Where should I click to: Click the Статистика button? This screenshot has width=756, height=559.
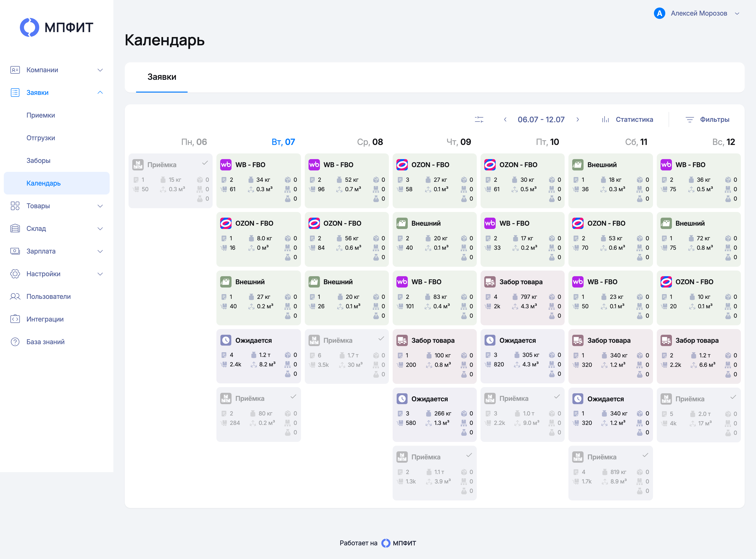627,119
